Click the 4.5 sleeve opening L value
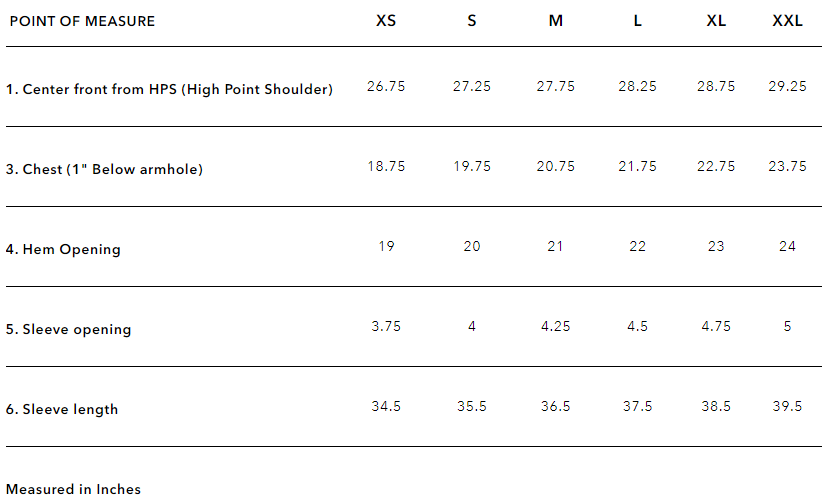Image resolution: width=837 pixels, height=501 pixels. 637,327
